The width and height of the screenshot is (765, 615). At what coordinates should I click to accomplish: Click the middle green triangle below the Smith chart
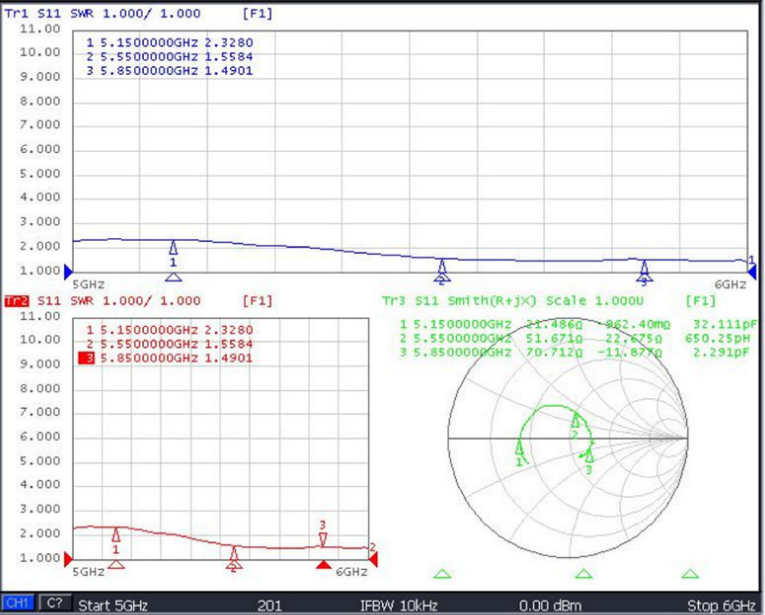click(584, 574)
